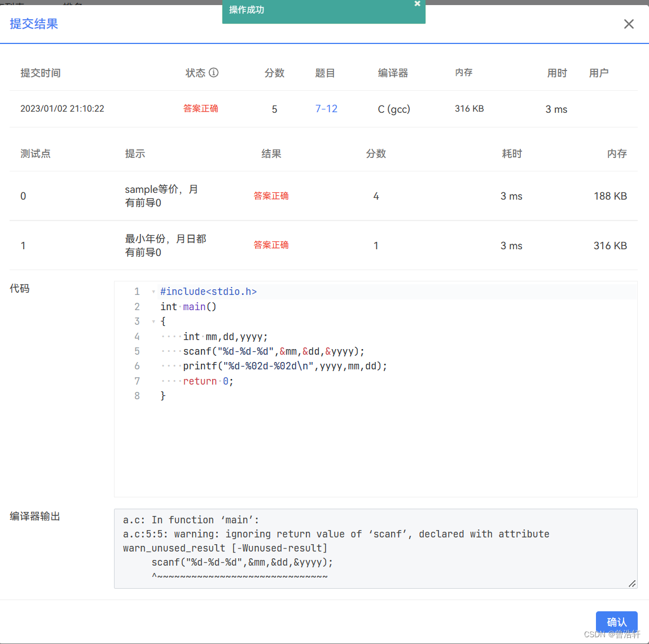Click the resize grip on compiler output box
The width and height of the screenshot is (649, 644).
pyautogui.click(x=632, y=584)
